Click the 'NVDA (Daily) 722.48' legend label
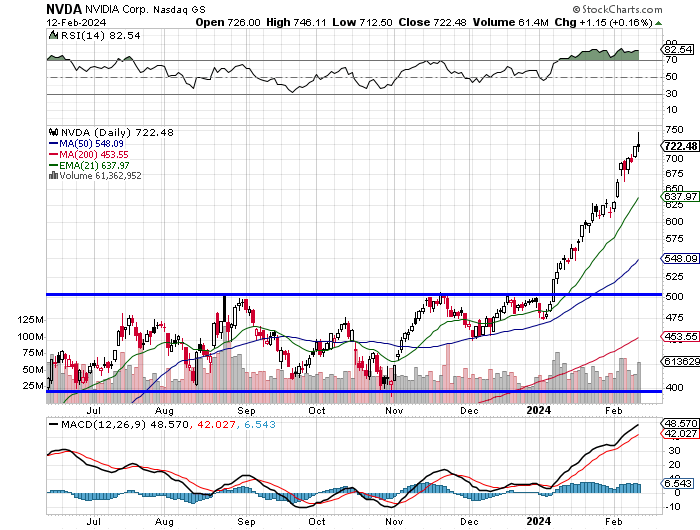 pyautogui.click(x=117, y=132)
